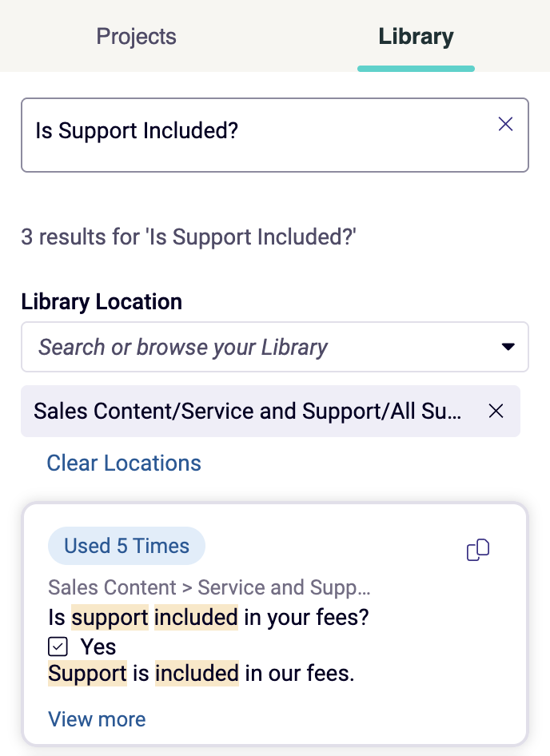Viewport: 550px width, 756px height.
Task: Click the Clear Locations link
Action: tap(124, 463)
